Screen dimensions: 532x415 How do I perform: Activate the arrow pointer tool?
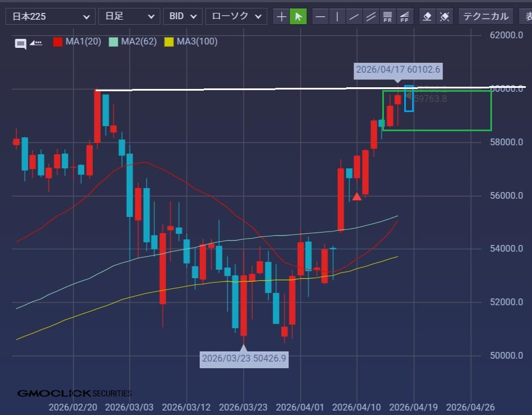point(298,16)
